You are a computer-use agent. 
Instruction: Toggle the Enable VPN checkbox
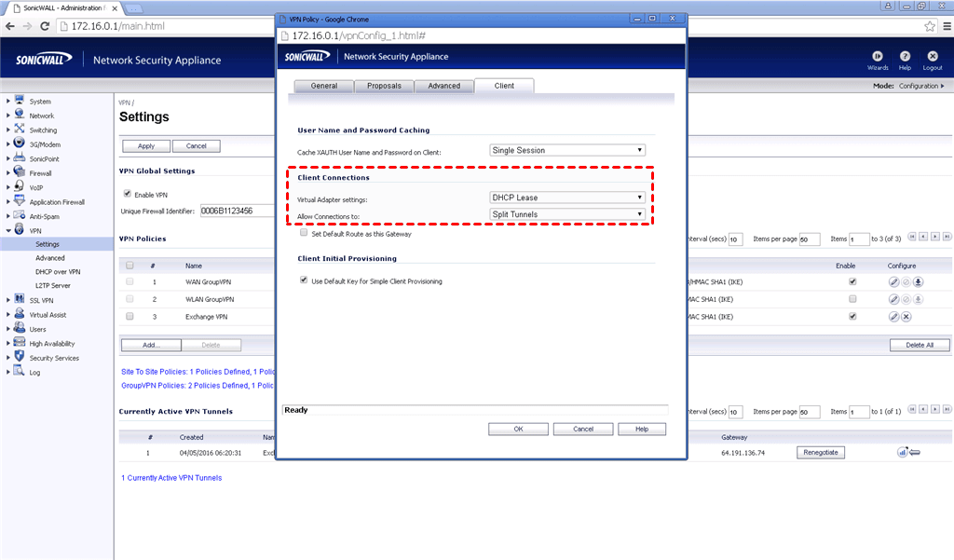click(x=128, y=194)
